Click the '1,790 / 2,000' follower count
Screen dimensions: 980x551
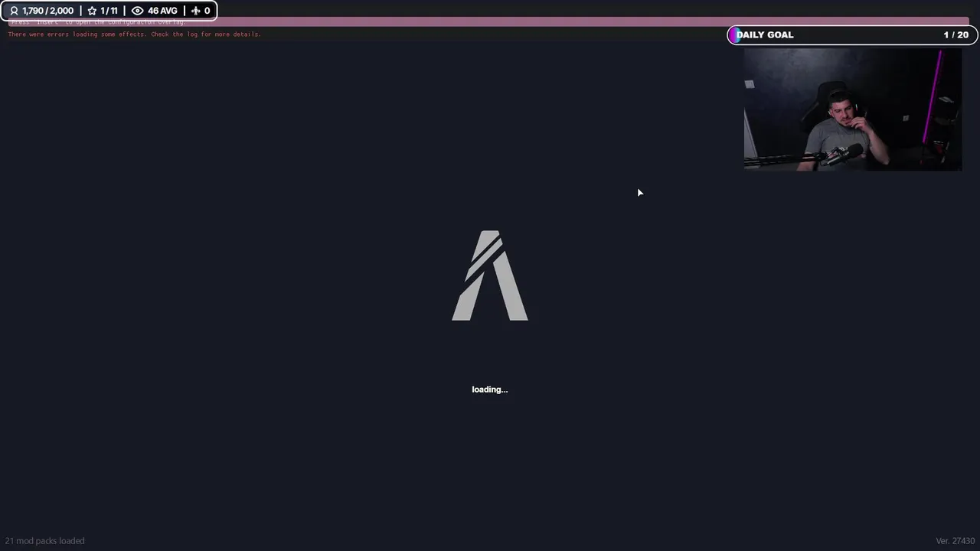(47, 11)
